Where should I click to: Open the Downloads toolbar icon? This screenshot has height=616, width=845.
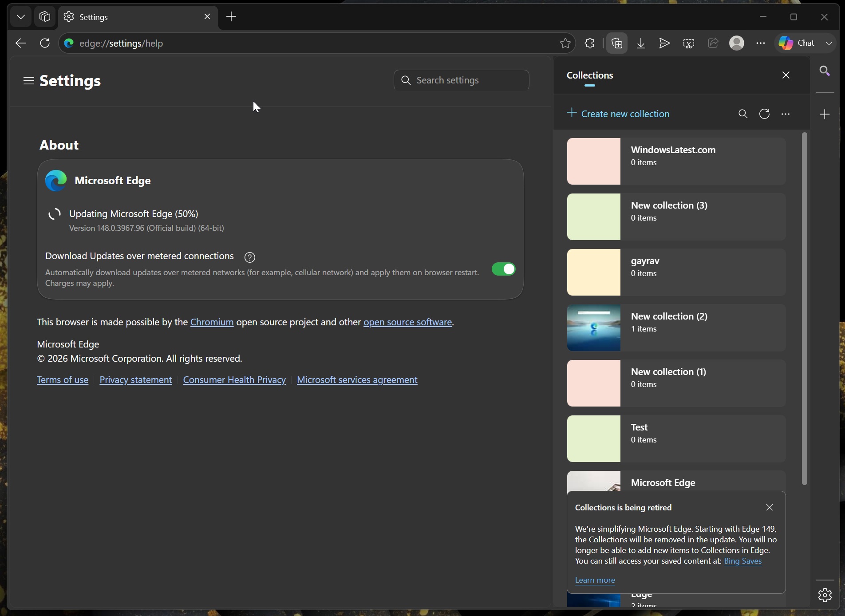[641, 43]
